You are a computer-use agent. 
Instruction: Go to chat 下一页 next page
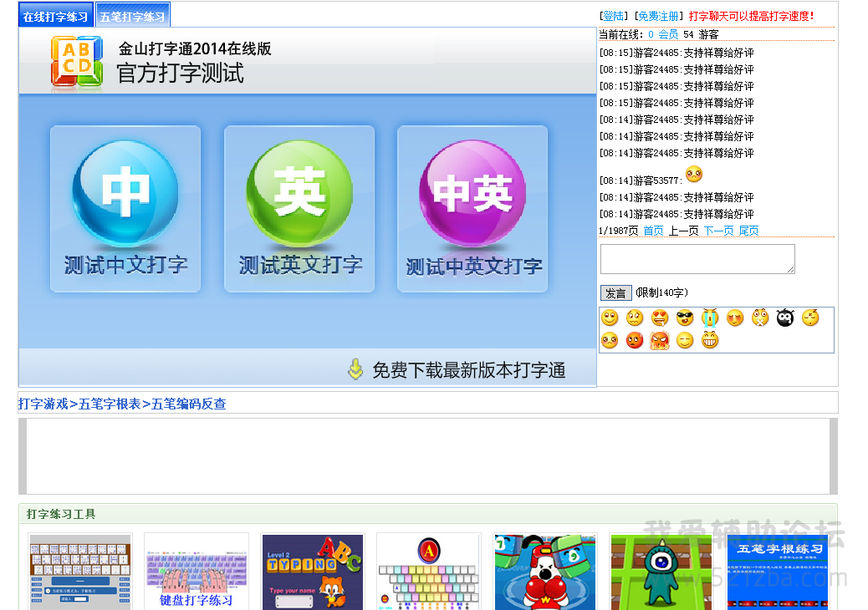[718, 231]
